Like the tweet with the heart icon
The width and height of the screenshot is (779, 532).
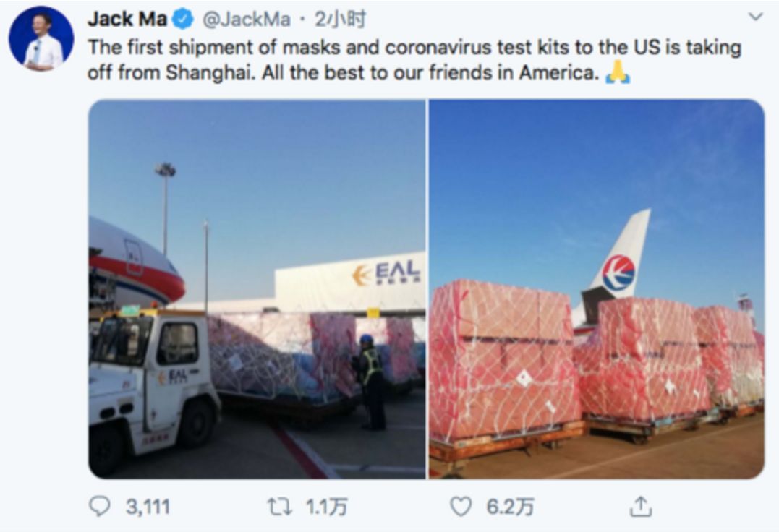pyautogui.click(x=461, y=507)
